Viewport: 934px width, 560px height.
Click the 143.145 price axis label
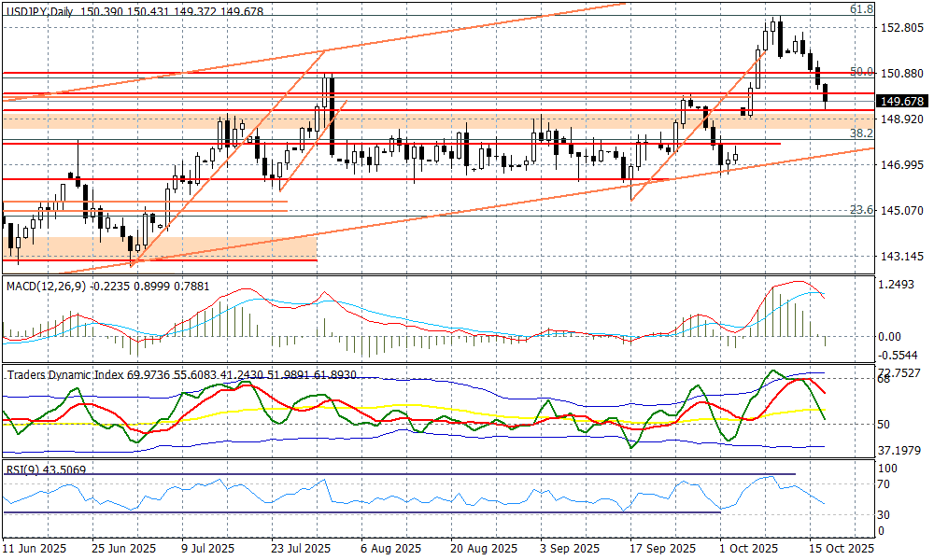pyautogui.click(x=901, y=257)
